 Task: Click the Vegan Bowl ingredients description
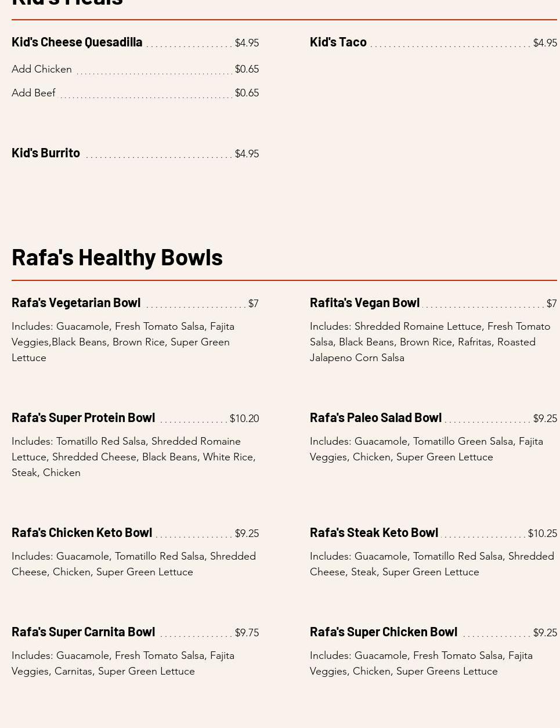pyautogui.click(x=429, y=342)
